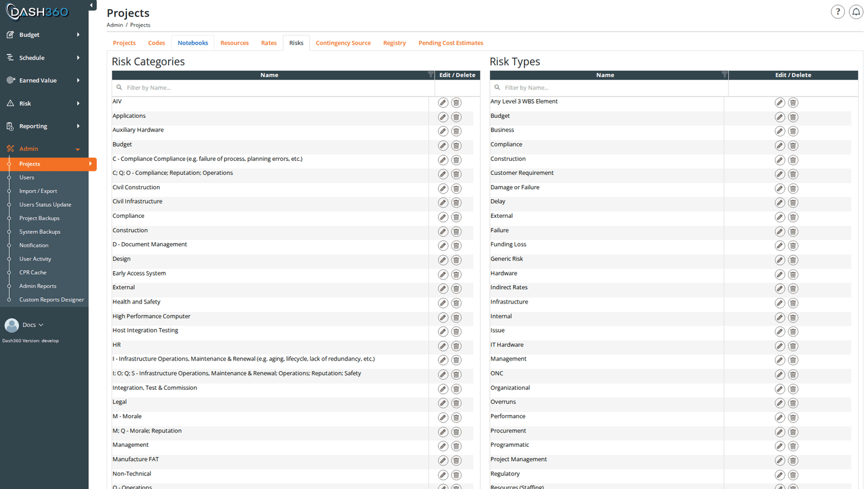Switch to the Pending Cost Estimates tab

pos(451,43)
